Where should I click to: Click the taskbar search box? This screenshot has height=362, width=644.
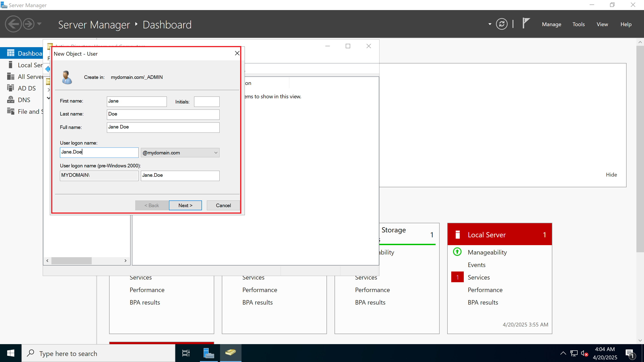point(98,353)
